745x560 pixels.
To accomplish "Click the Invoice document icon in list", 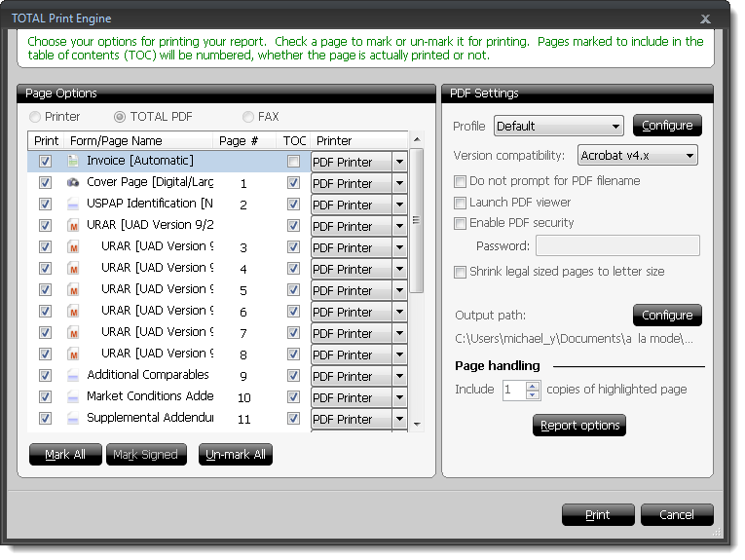I will (73, 161).
